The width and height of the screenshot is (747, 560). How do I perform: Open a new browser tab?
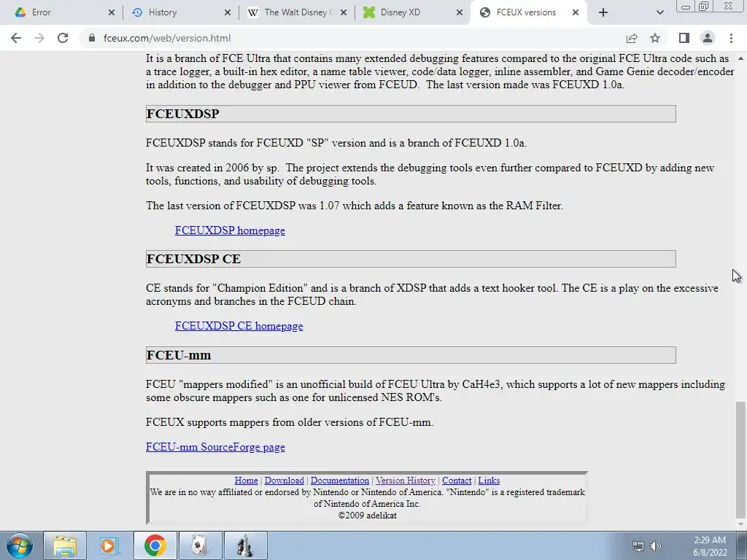pos(603,12)
